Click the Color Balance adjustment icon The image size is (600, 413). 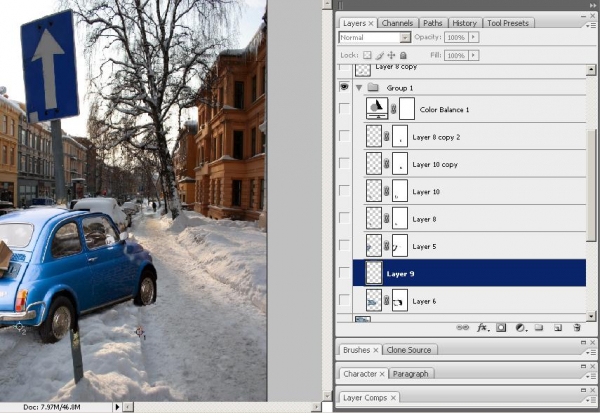[x=377, y=108]
